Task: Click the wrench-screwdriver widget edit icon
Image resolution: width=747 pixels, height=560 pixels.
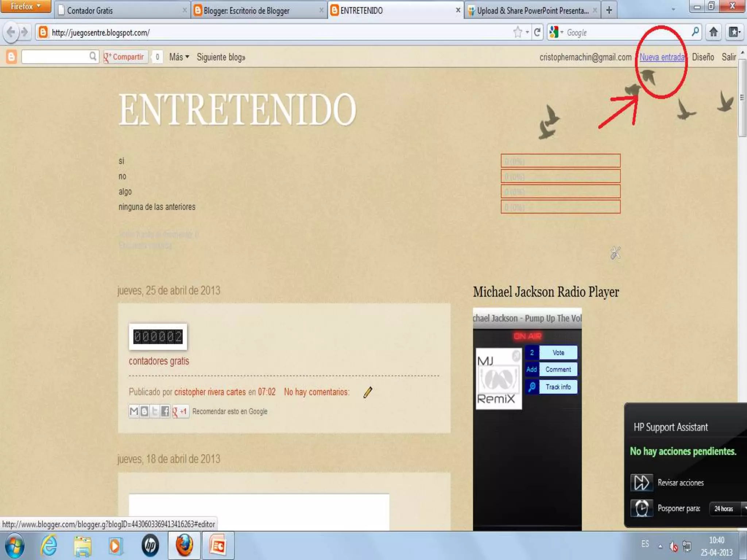Action: coord(615,253)
